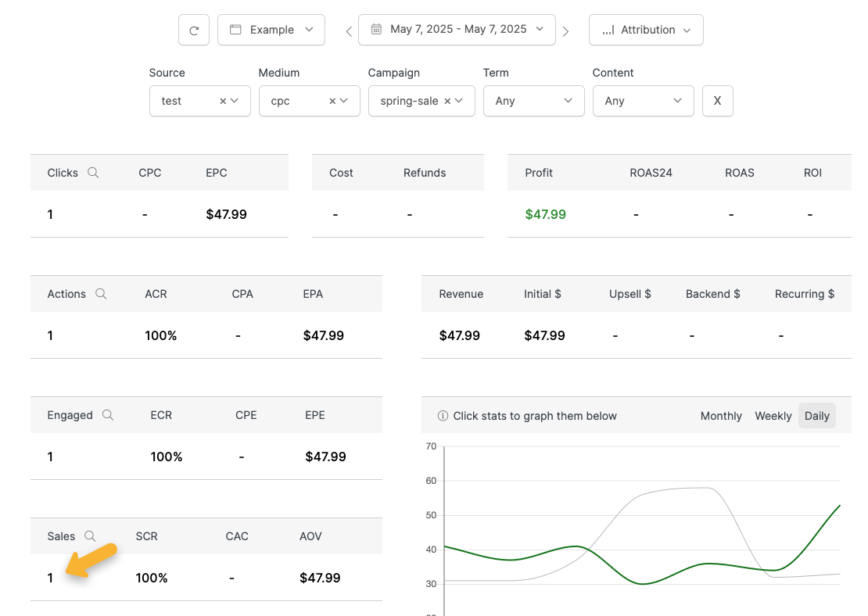Open the Attribution dropdown

click(646, 30)
